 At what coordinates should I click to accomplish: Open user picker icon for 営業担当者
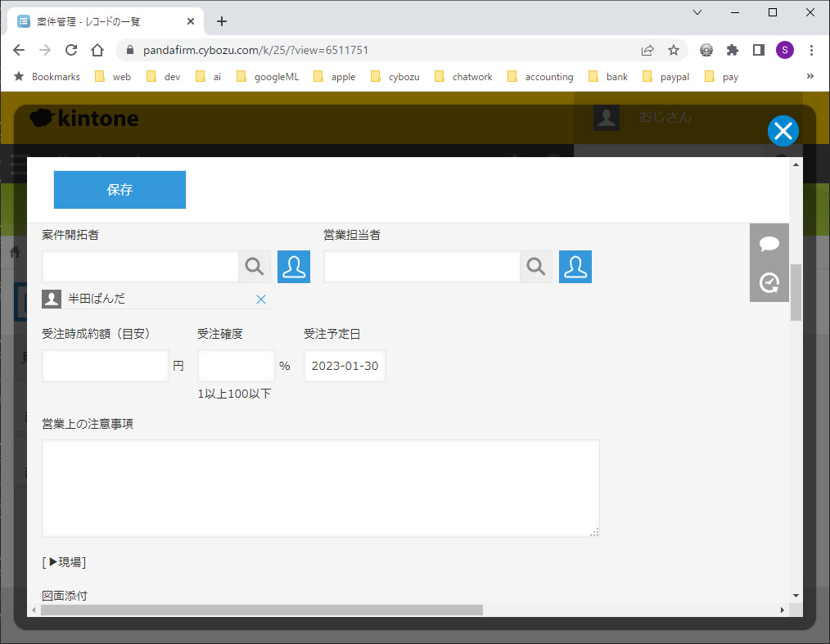coord(575,267)
